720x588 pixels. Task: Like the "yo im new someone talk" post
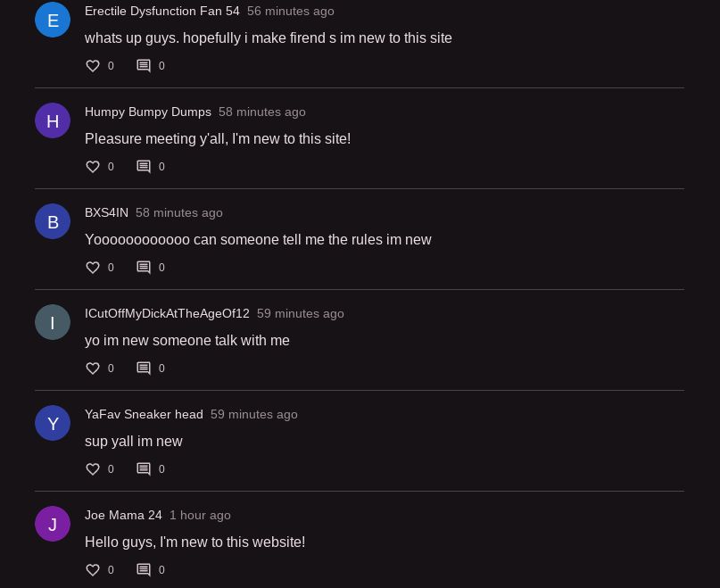(x=93, y=369)
